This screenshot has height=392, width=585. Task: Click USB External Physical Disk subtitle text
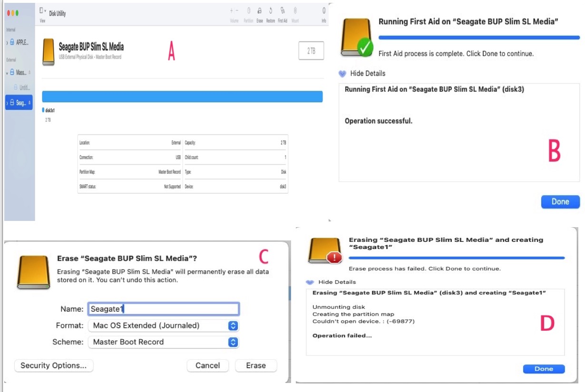[90, 57]
